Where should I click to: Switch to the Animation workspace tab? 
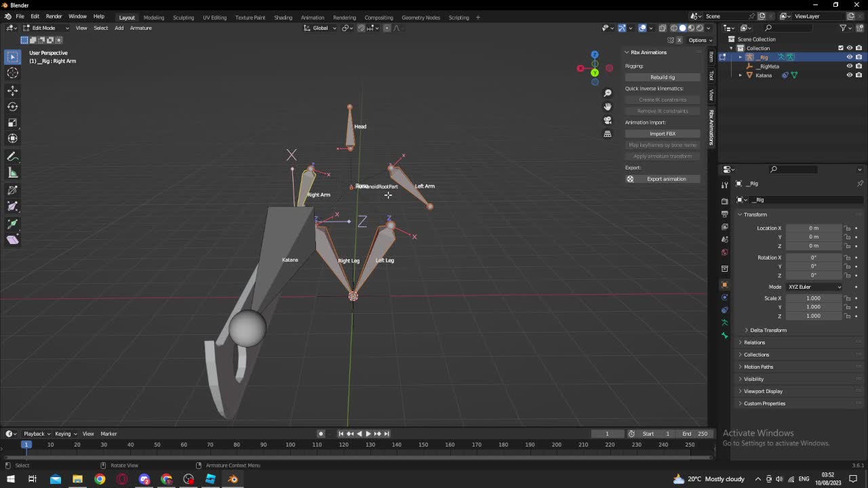coord(313,18)
